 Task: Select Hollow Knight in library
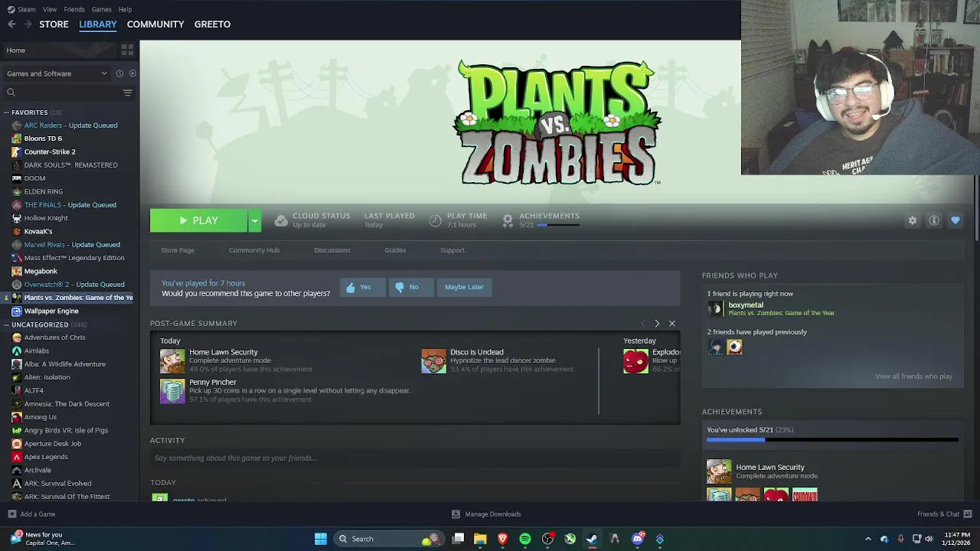tap(46, 218)
